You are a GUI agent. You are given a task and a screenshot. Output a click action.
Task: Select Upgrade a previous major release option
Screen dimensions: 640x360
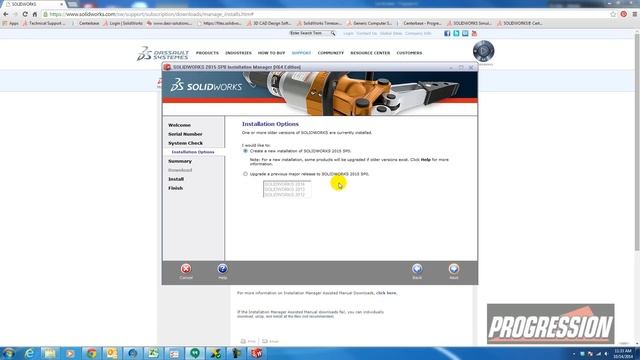(245, 174)
